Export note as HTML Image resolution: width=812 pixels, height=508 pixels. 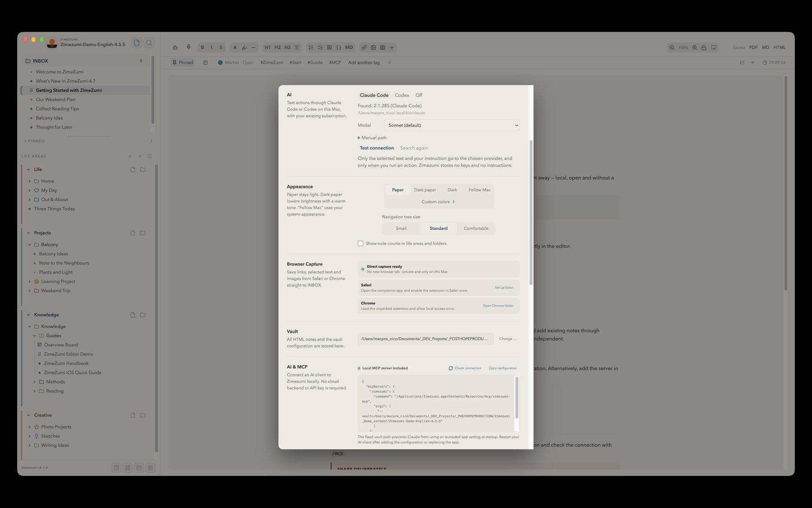pyautogui.click(x=780, y=47)
